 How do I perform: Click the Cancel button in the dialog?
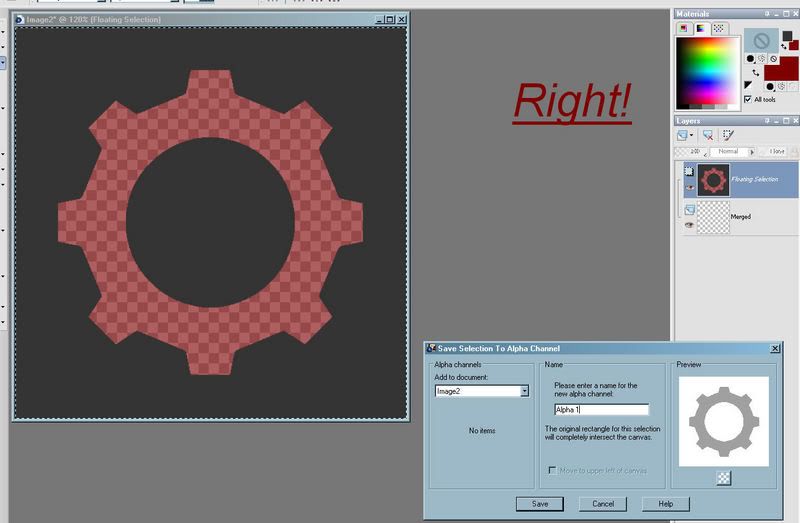[x=603, y=503]
